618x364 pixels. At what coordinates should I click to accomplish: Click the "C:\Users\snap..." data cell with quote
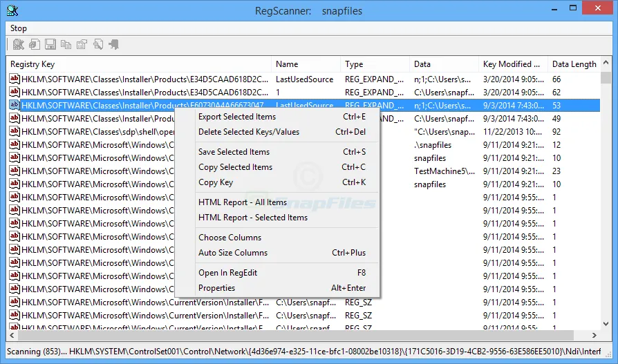point(444,131)
